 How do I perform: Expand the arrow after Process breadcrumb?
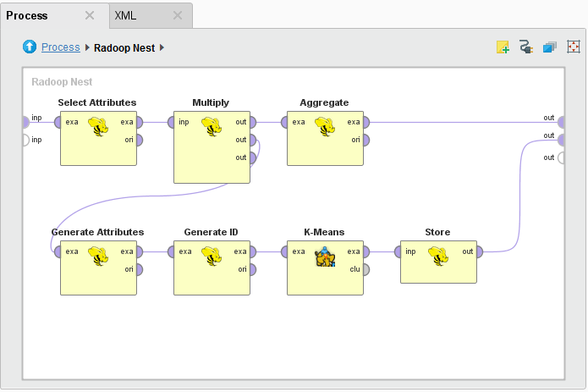(x=87, y=48)
